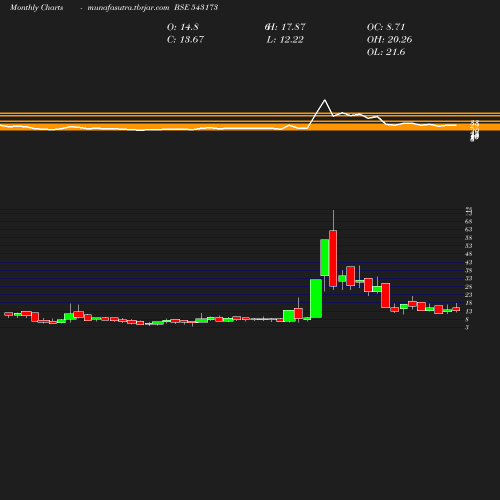
Task: Click the price axis label 53
Action: coord(468,246)
